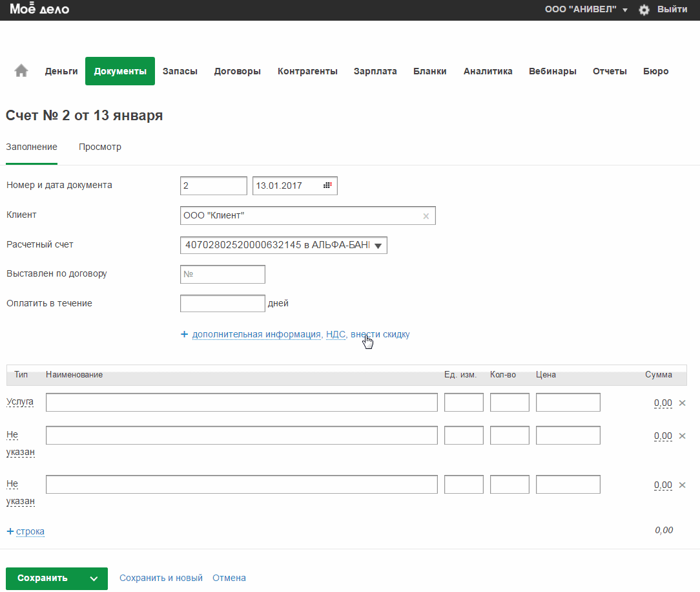Open the calendar date picker icon
Image resolution: width=700 pixels, height=592 pixels.
click(327, 185)
